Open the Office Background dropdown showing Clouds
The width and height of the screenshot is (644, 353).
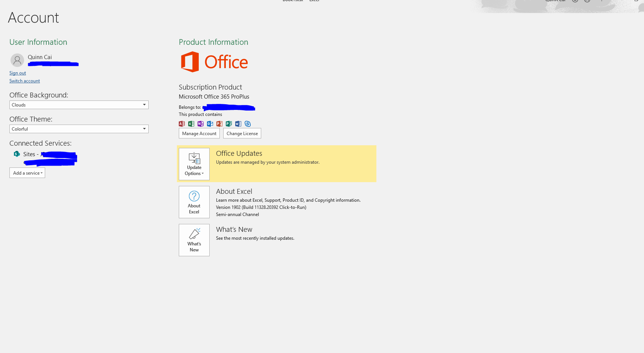79,105
